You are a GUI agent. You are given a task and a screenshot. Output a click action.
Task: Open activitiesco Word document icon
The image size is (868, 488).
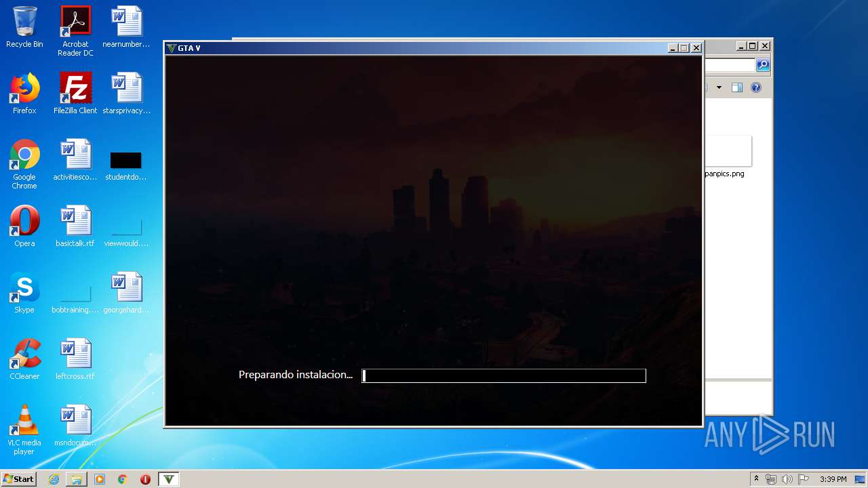[x=75, y=160]
